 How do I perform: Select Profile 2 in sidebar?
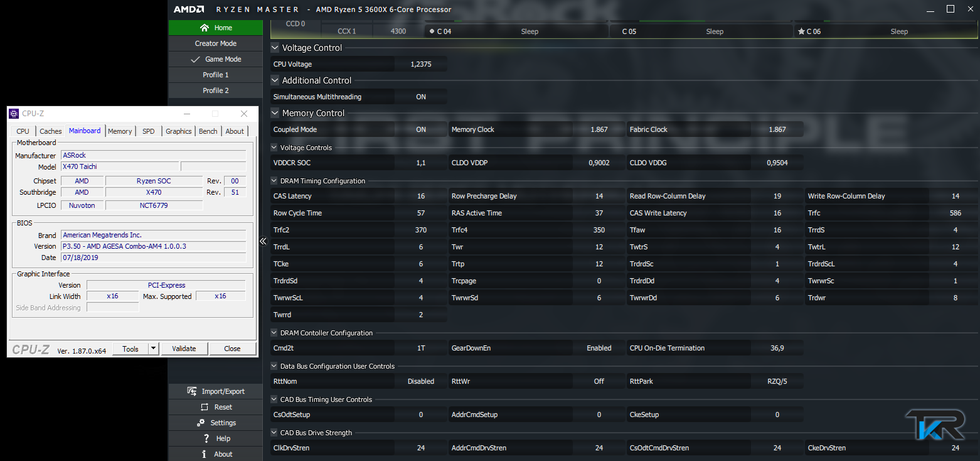pos(216,90)
